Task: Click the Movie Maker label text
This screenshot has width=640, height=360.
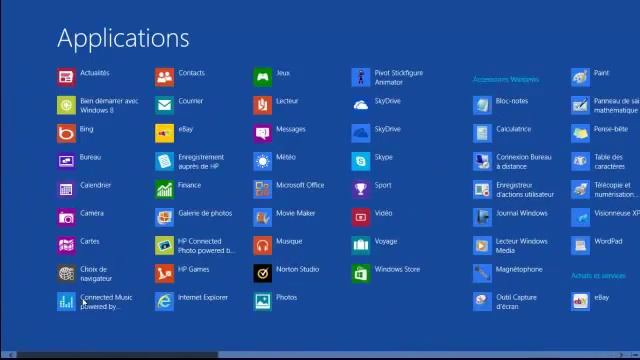Action: pyautogui.click(x=296, y=213)
